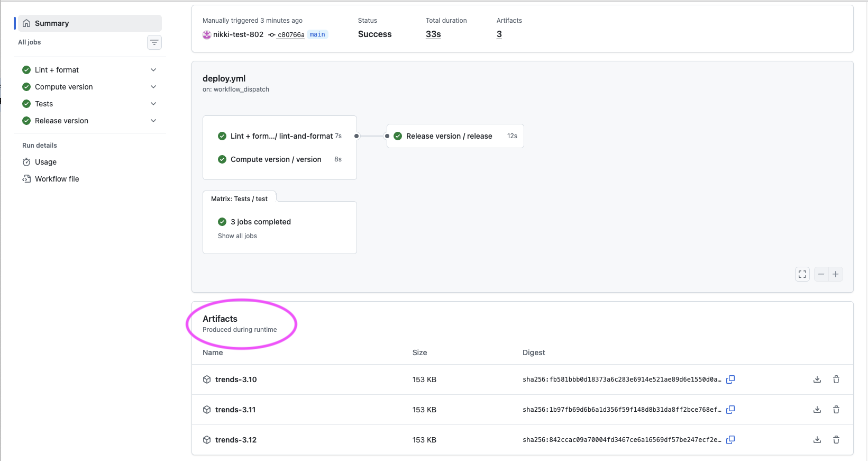Click nikki-test-802 avatar image
Screen dimensions: 868x461
207,34
